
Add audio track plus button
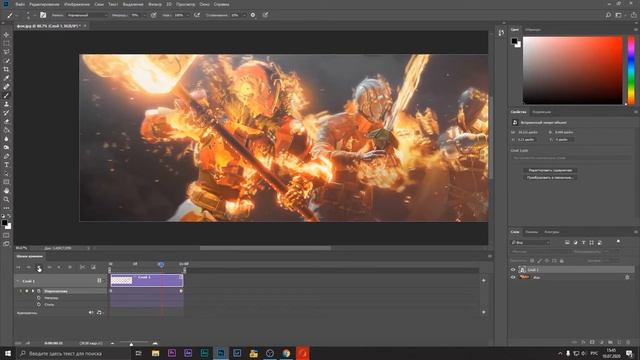tap(484, 312)
